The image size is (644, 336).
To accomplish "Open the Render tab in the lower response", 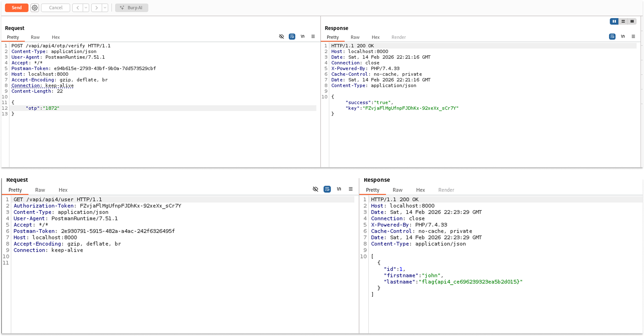I will (446, 190).
